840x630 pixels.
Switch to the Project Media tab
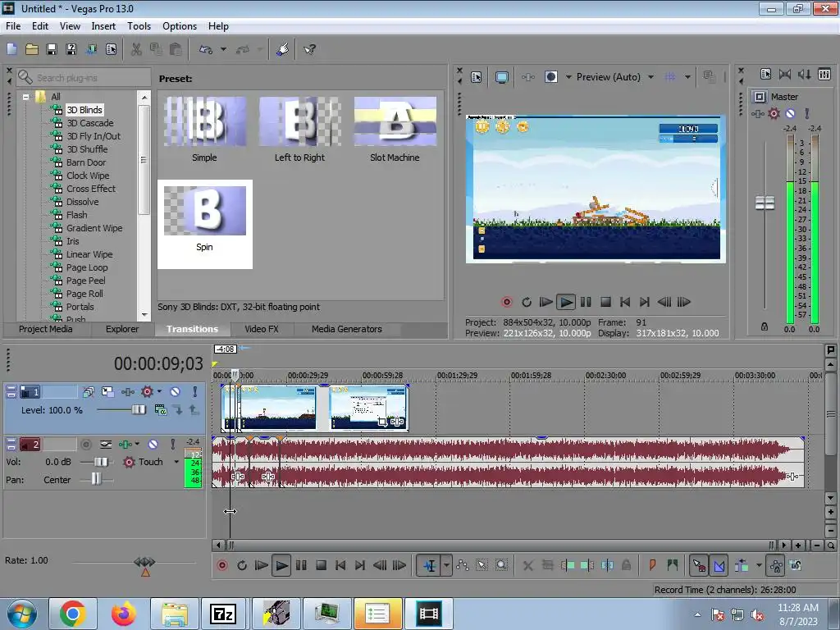pos(46,329)
